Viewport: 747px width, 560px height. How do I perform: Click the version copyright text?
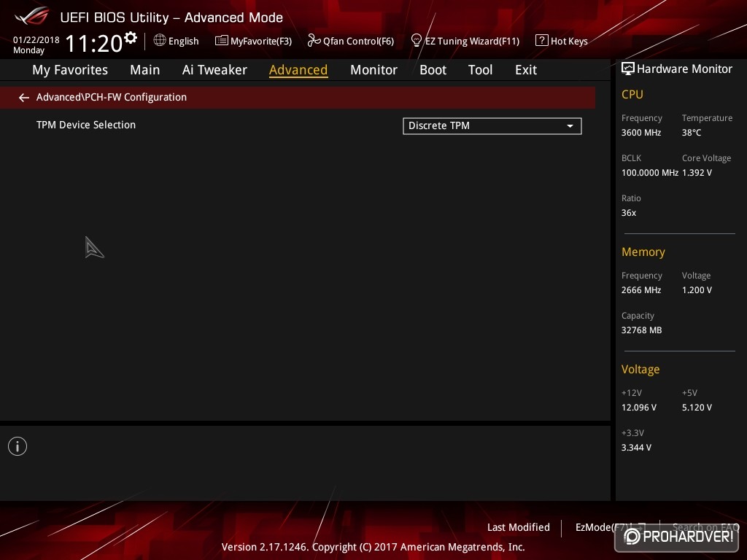(373, 547)
